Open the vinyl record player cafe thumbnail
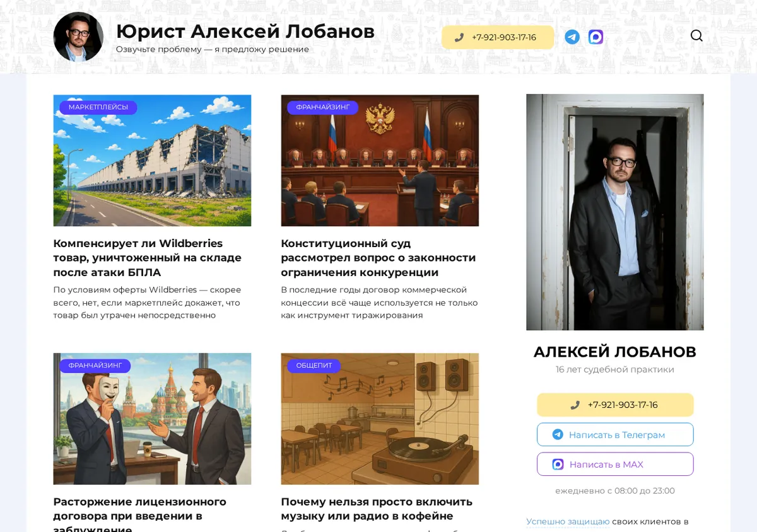The image size is (757, 532). 380,419
